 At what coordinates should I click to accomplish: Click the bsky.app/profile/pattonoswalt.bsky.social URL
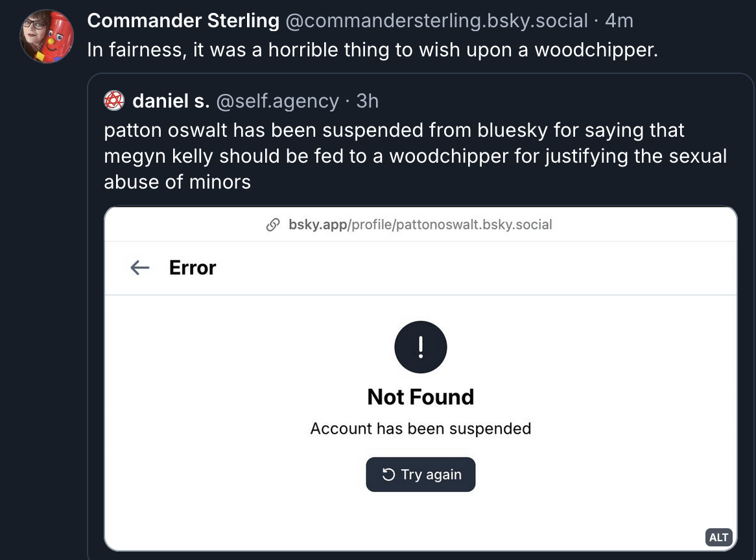click(x=420, y=225)
